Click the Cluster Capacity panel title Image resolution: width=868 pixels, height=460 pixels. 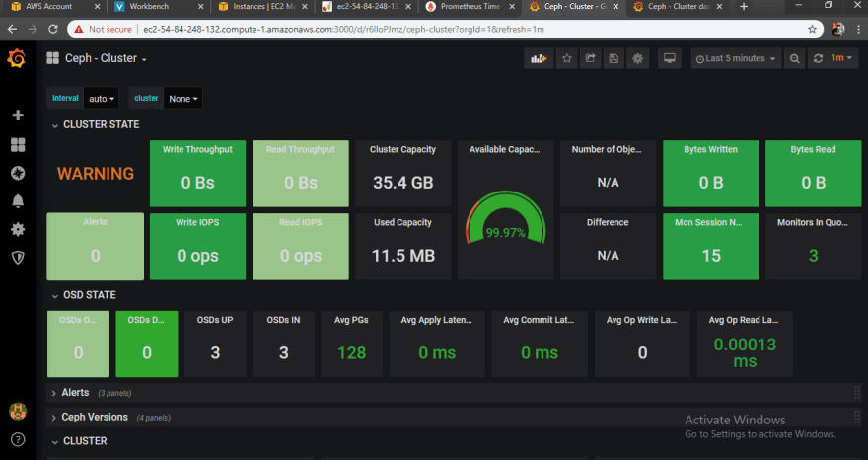pyautogui.click(x=403, y=150)
